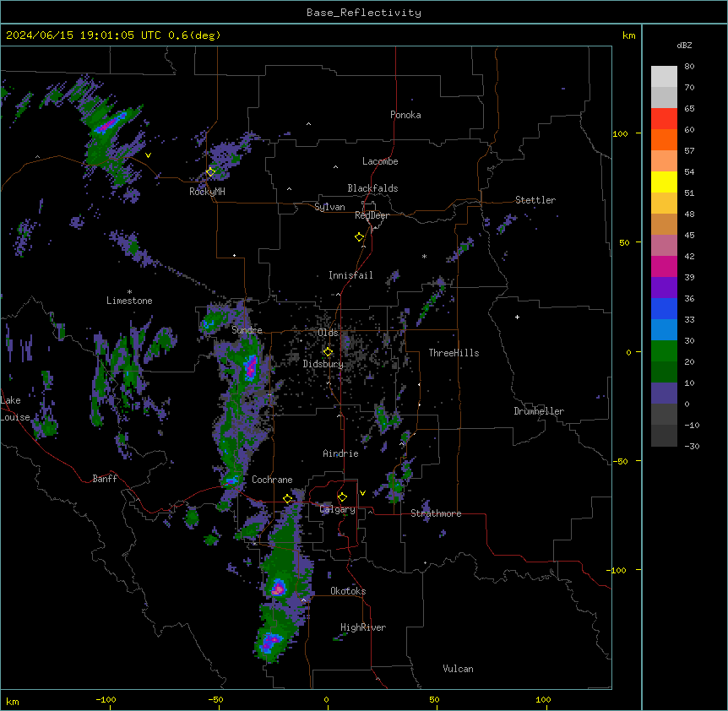Click the Drumheller label
This screenshot has width=728, height=711.
click(x=539, y=411)
